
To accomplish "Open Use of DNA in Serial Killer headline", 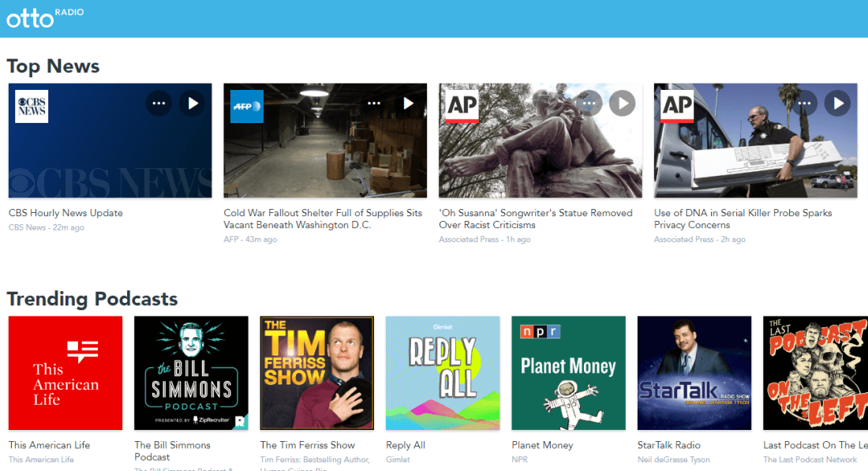I will coord(743,219).
